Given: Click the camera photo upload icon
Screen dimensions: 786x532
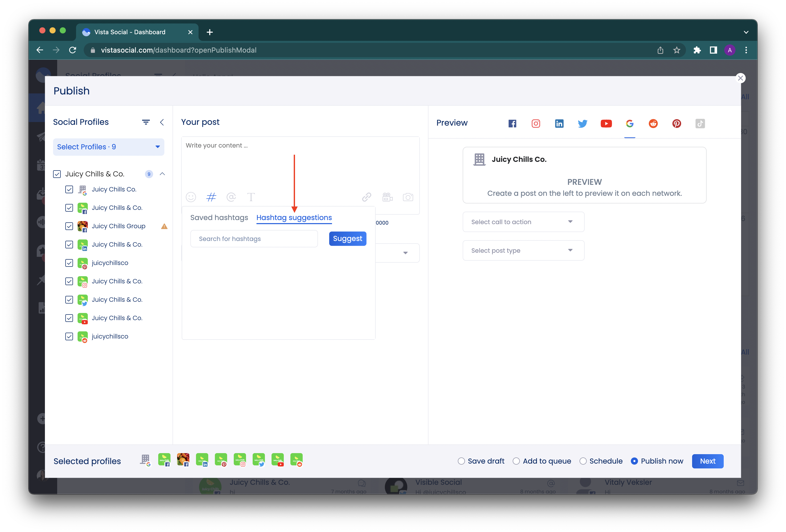Looking at the screenshot, I should tap(408, 197).
